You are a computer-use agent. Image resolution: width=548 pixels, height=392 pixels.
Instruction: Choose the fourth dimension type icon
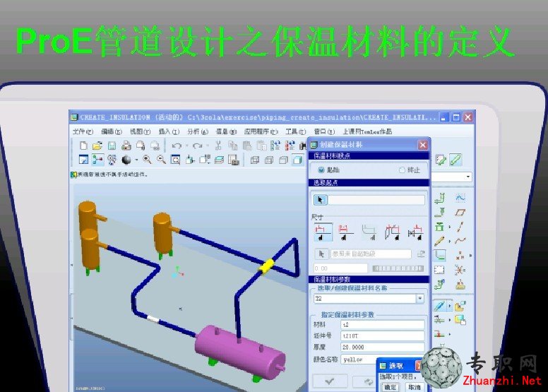(393, 232)
